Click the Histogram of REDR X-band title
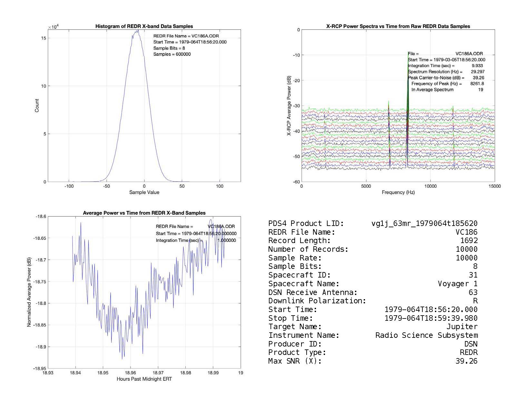Viewport: 532px width, 411px height. (x=144, y=26)
